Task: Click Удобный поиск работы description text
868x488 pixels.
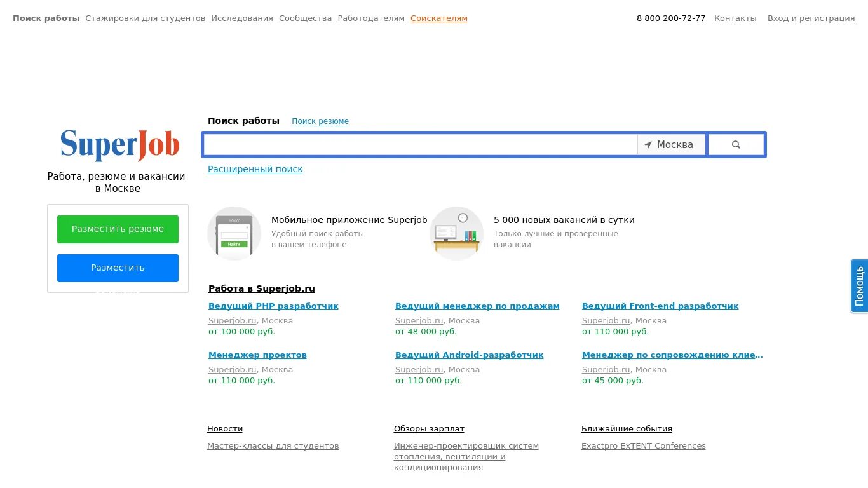Action: pos(318,239)
